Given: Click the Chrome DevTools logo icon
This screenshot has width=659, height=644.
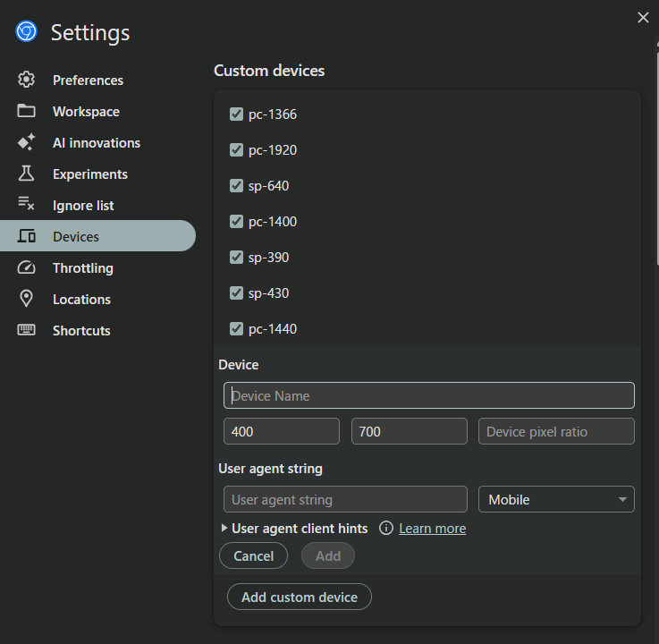Looking at the screenshot, I should click(x=26, y=31).
